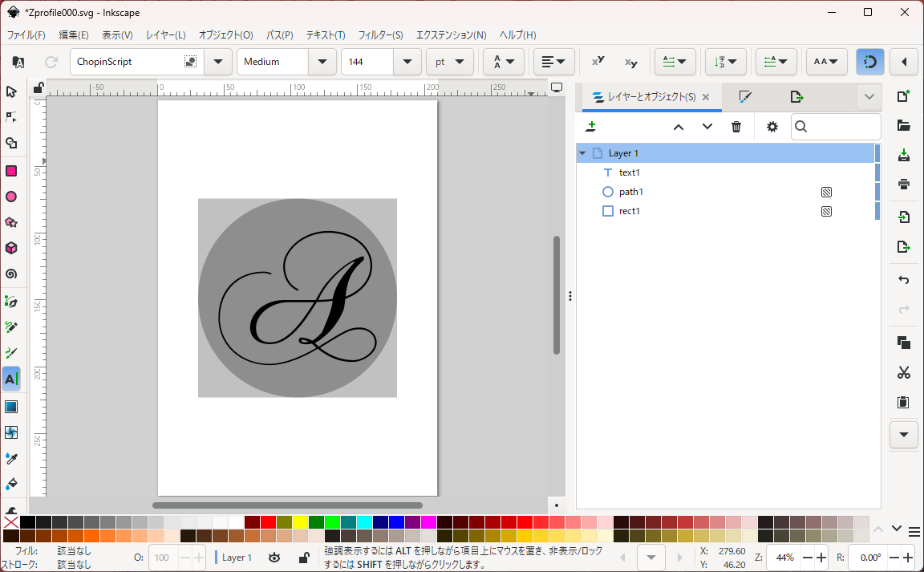Select the Pencil freehand tool
This screenshot has width=924, height=572.
click(11, 327)
